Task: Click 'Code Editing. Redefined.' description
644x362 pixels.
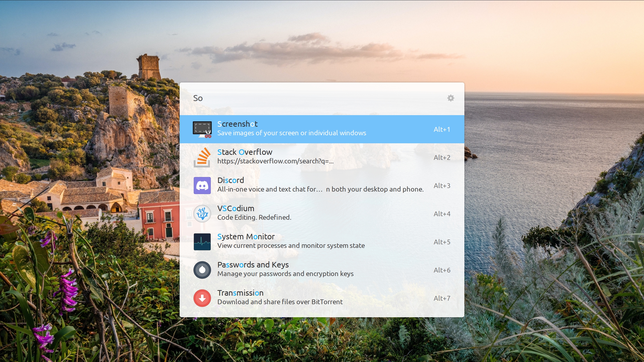Action: 254,217
